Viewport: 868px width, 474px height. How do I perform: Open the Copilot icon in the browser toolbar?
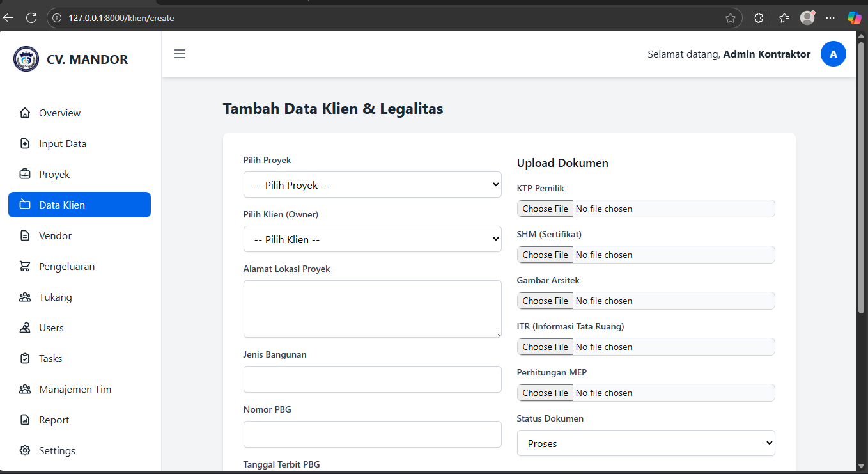[x=854, y=18]
